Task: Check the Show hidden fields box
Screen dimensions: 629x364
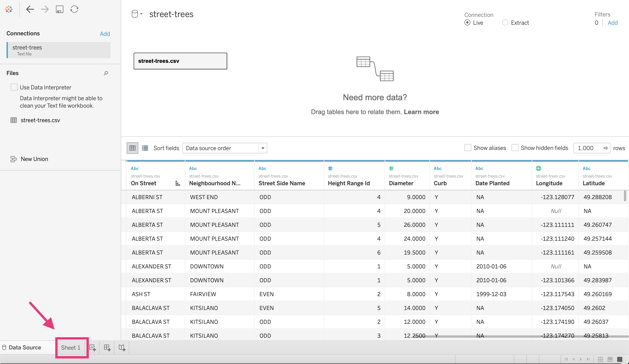Action: tap(515, 148)
